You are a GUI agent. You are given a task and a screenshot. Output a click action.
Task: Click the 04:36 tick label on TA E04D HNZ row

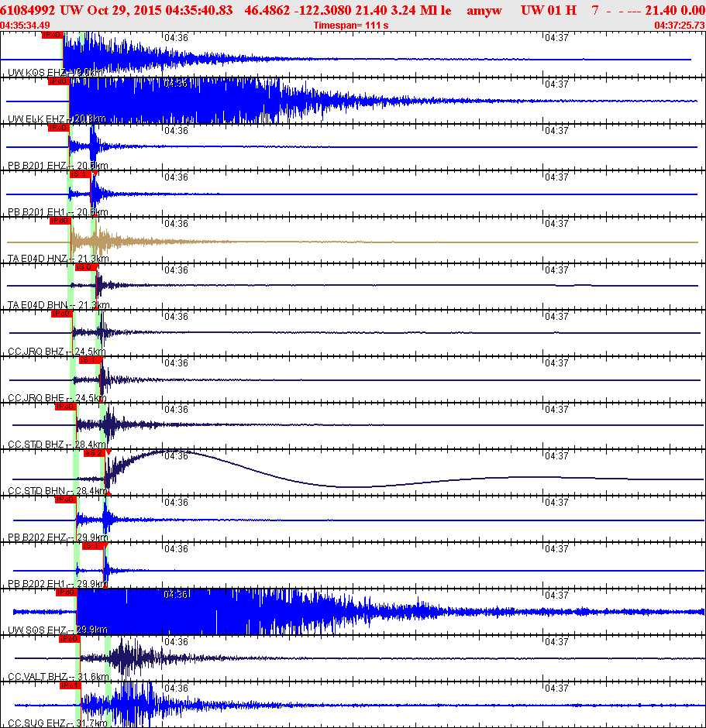(x=176, y=223)
